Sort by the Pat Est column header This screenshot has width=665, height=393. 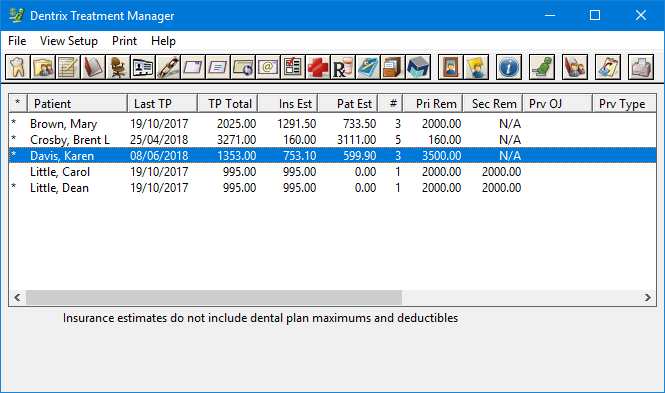pyautogui.click(x=348, y=103)
